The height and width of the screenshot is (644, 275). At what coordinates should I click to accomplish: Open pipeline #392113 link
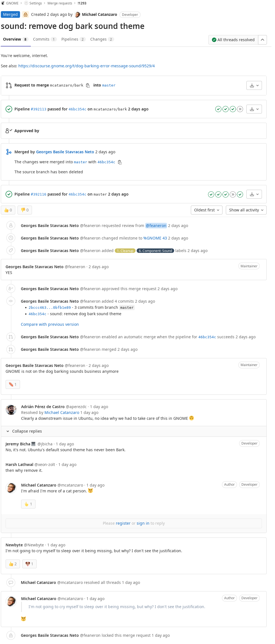tap(38, 109)
